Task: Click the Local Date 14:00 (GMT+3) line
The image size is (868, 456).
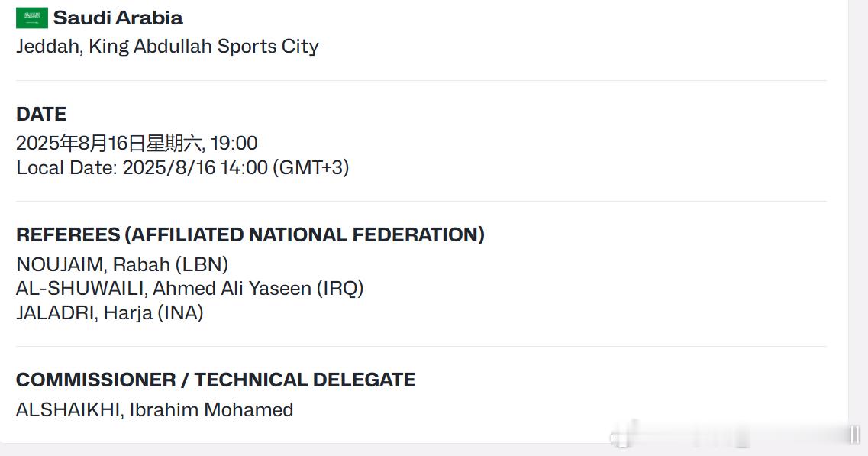Action: (x=182, y=167)
